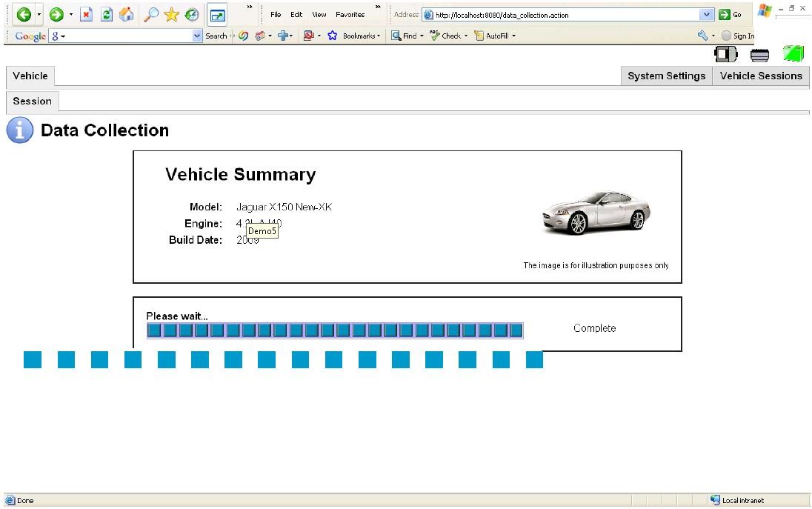Click the Refresh page icon

107,15
